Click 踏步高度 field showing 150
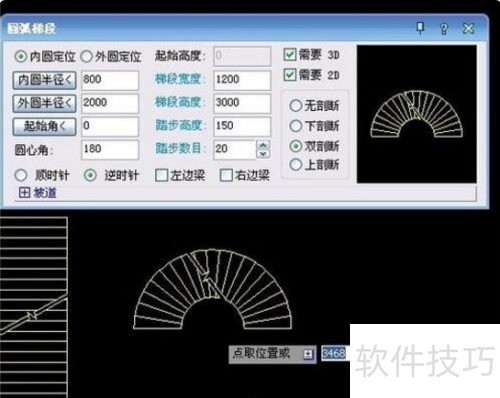Screen dimensions: 500x398 (242, 126)
